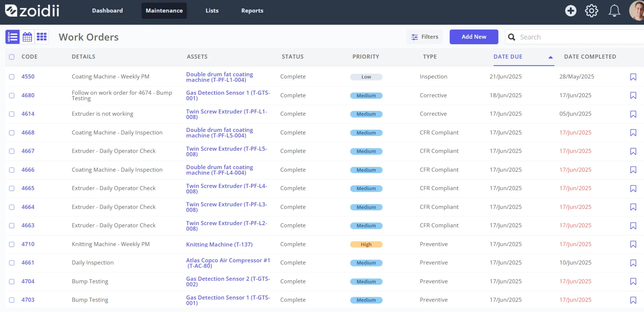Tick checkbox for work order 4661
This screenshot has height=312, width=644.
(12, 263)
